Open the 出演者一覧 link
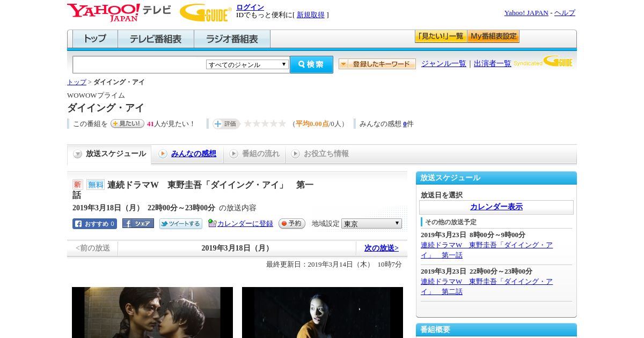This screenshot has width=644, height=338. [x=493, y=63]
